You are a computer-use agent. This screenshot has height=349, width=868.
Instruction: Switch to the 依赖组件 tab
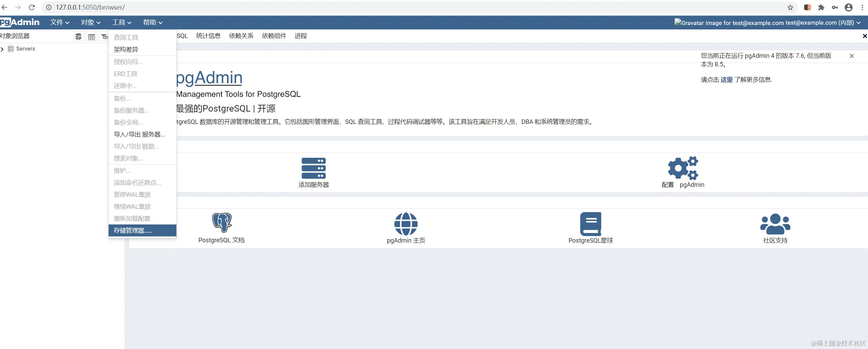click(x=274, y=36)
